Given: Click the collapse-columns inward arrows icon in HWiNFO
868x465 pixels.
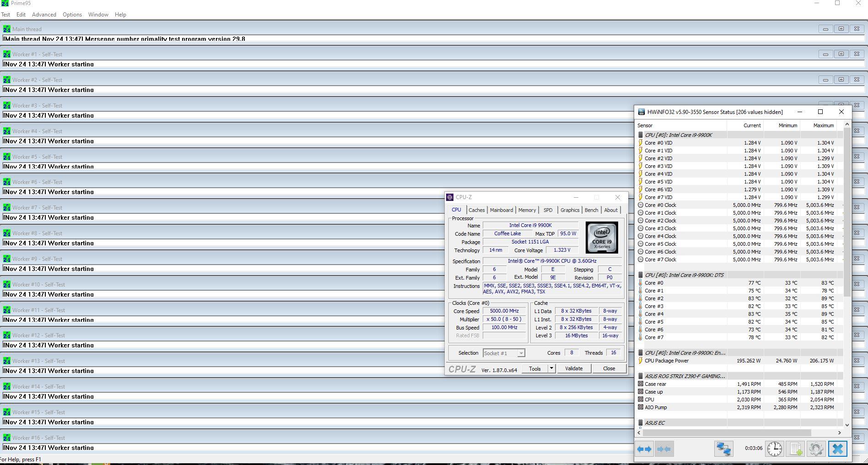Looking at the screenshot, I should (663, 449).
